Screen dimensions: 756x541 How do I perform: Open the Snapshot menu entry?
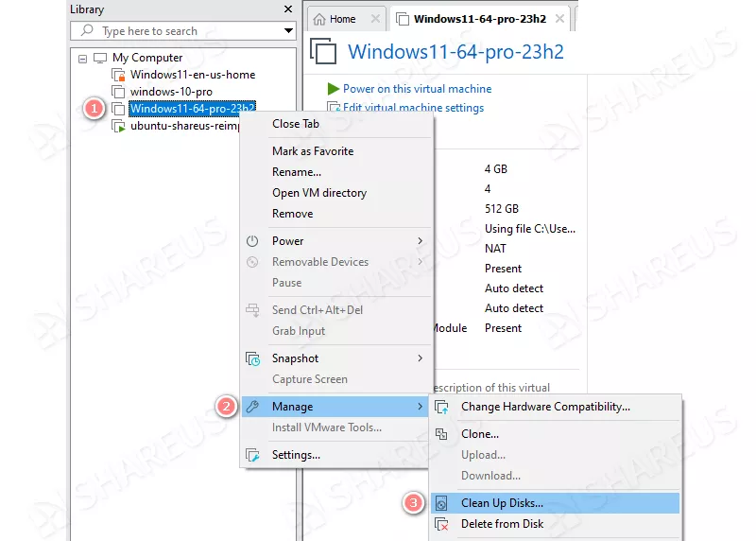point(335,358)
